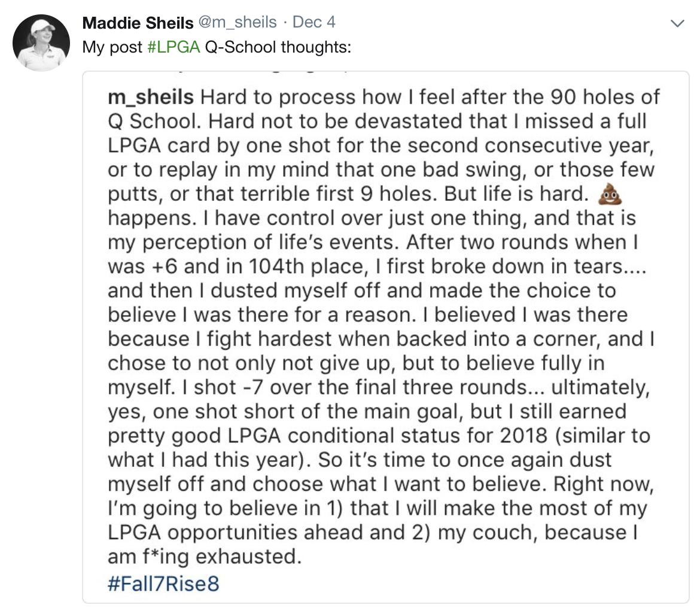
Task: Click the 'conditional status for 2018' line
Action: pyautogui.click(x=379, y=436)
